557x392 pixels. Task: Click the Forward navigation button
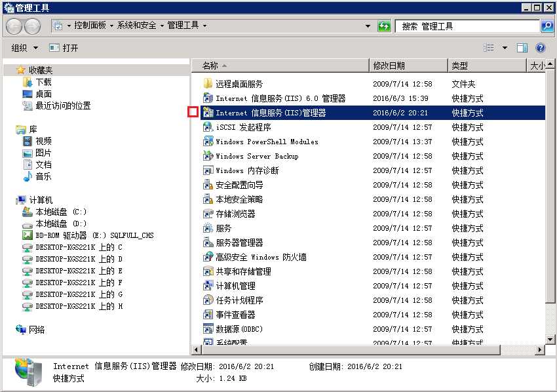[32, 27]
